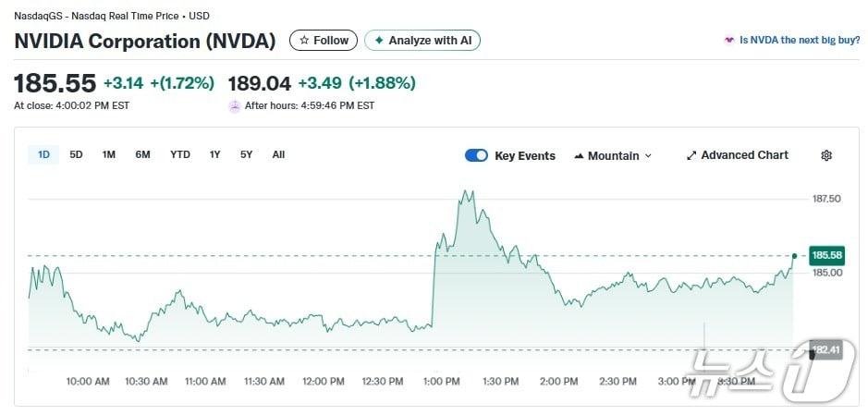Screen dimensions: 868x415
Task: Click the sparkle icon in Analyze with AI
Action: [x=379, y=41]
